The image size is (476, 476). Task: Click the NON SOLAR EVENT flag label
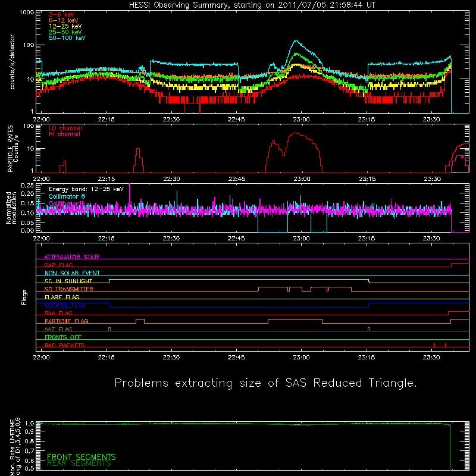(72, 273)
